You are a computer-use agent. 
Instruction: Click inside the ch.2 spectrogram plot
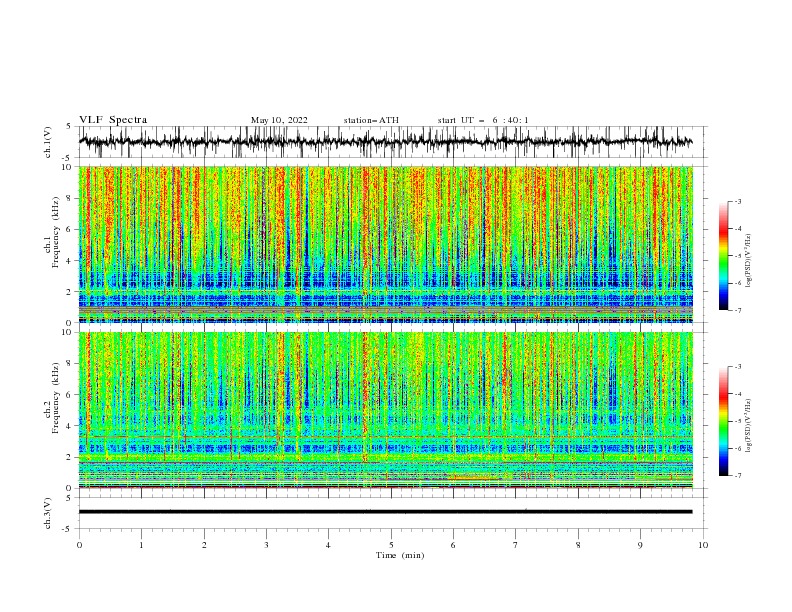tap(385, 410)
